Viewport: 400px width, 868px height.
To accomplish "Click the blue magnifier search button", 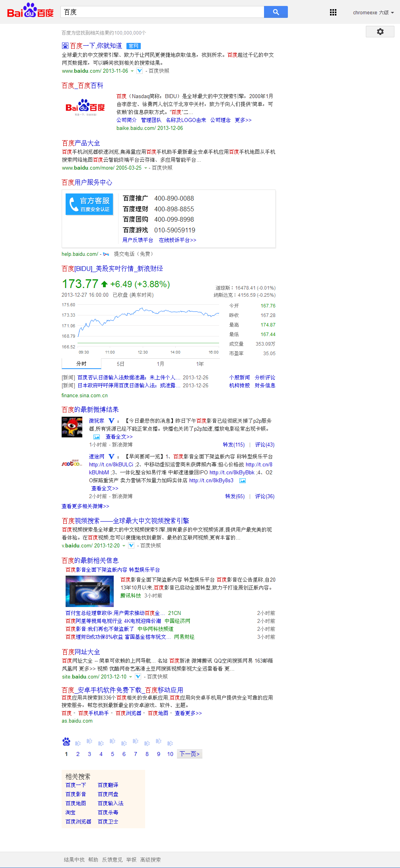I will (276, 12).
